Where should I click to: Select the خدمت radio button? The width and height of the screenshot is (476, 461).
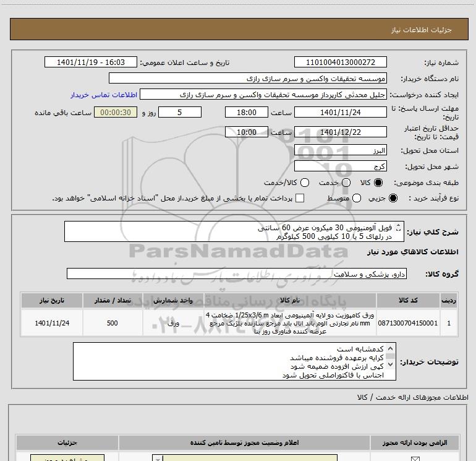click(346, 183)
